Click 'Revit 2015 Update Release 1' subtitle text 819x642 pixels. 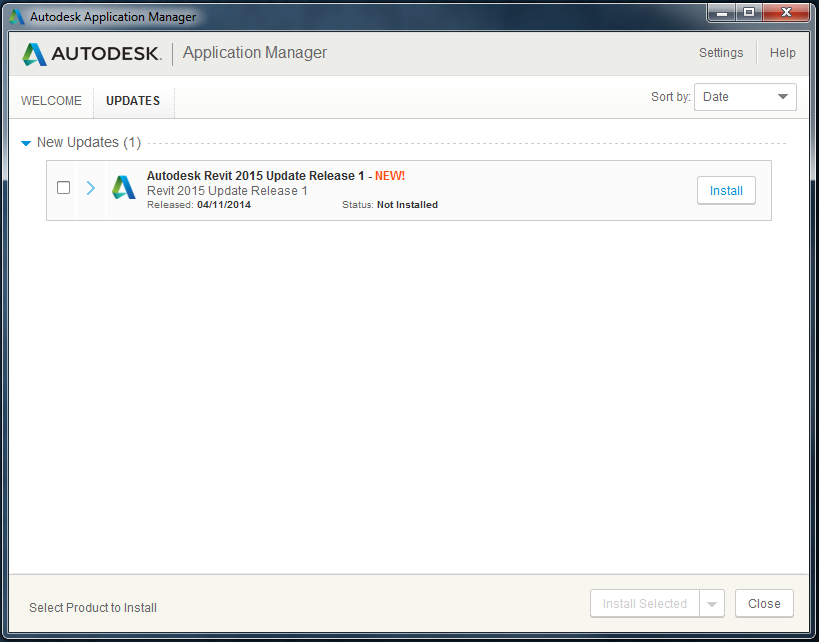(x=227, y=191)
